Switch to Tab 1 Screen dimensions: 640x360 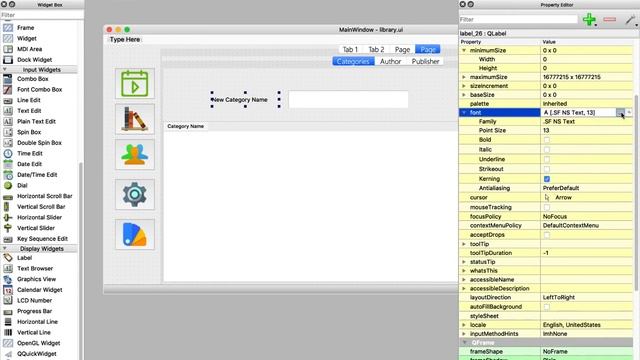[x=350, y=49]
